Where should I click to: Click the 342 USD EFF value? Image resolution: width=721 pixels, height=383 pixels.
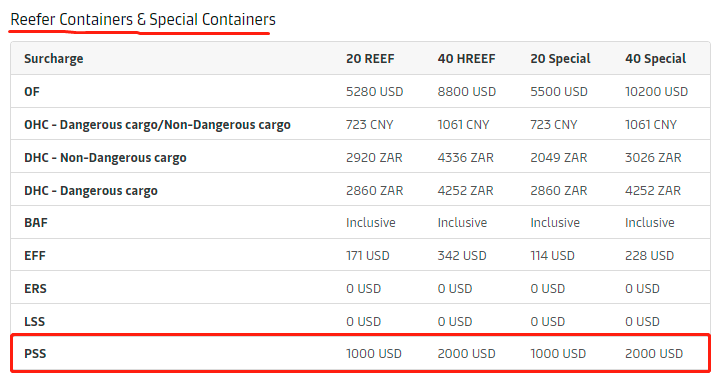(x=462, y=256)
